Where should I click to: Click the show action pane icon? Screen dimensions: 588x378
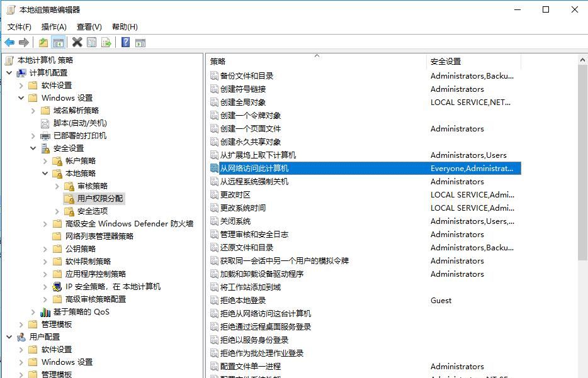141,42
